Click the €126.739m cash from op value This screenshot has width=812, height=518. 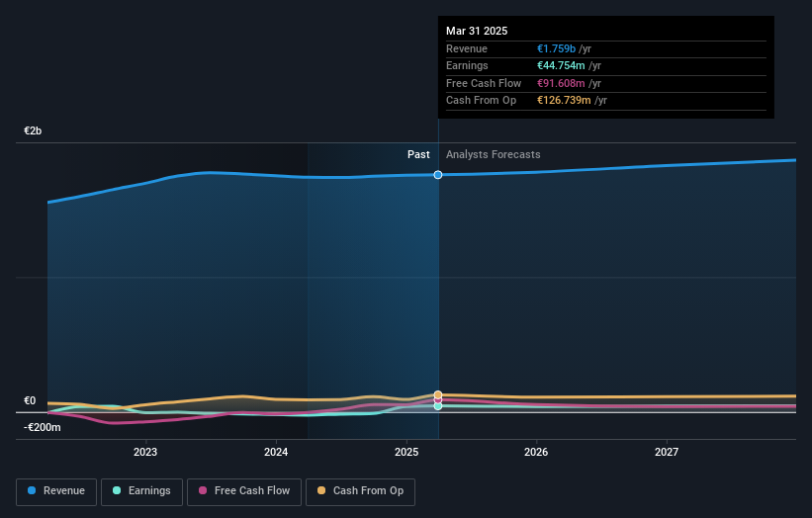564,101
